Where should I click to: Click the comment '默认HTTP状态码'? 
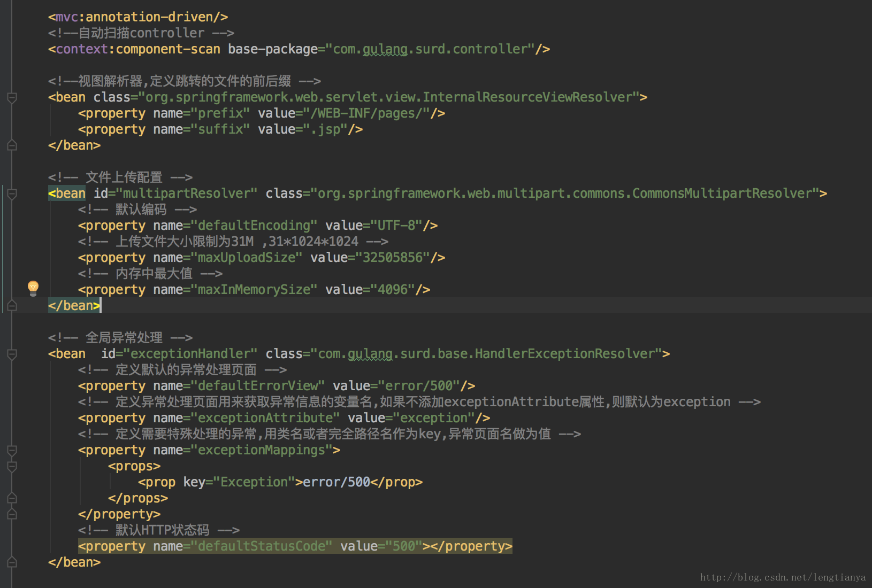159,530
